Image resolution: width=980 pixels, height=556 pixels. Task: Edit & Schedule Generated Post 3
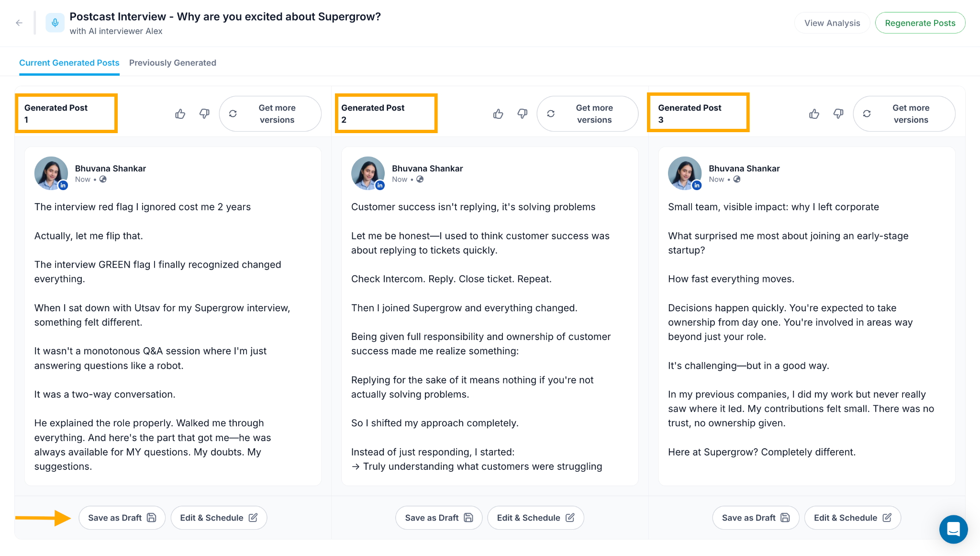tap(853, 518)
